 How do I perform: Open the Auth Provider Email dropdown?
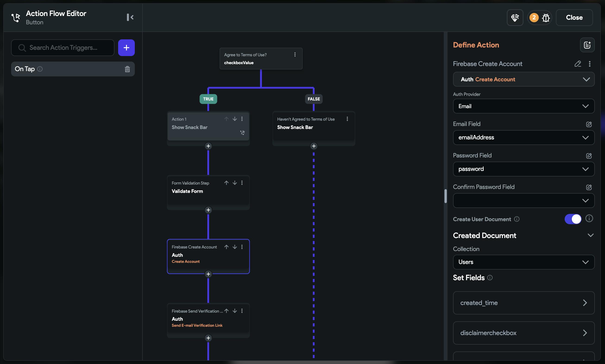click(523, 106)
